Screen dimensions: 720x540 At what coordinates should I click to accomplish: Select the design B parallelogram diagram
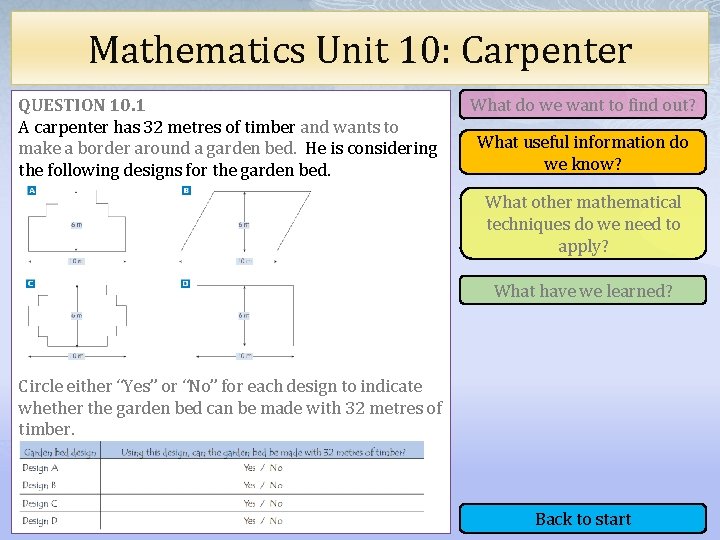(x=245, y=226)
